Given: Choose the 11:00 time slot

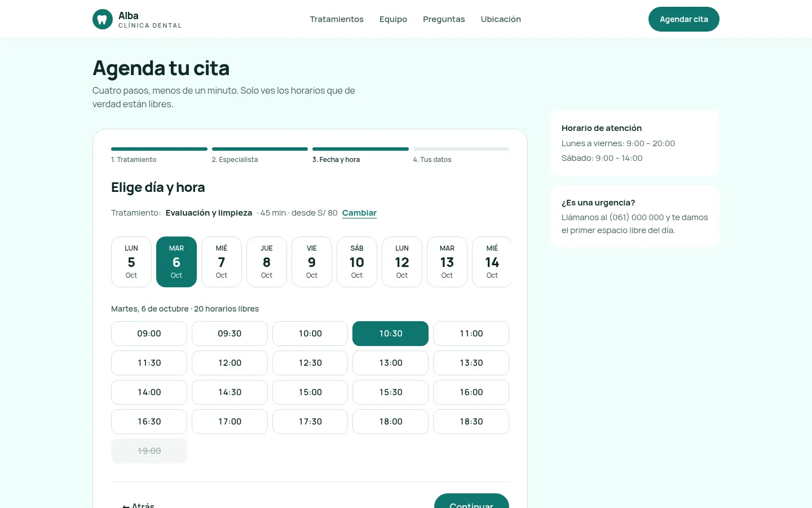Looking at the screenshot, I should point(471,334).
